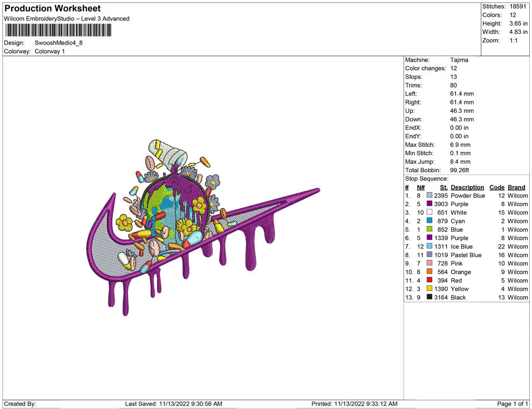This screenshot has width=532, height=409.
Task: Click the Trims value 80
Action: [454, 85]
